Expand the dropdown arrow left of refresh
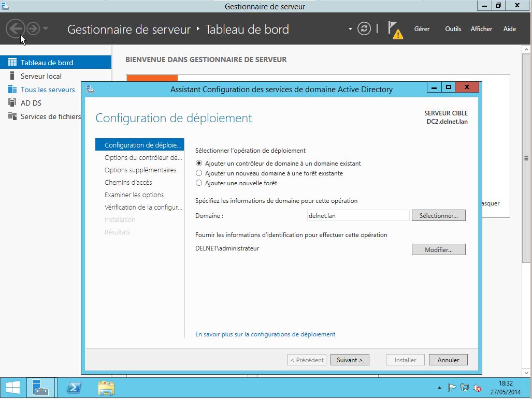532x399 pixels. pyautogui.click(x=350, y=29)
